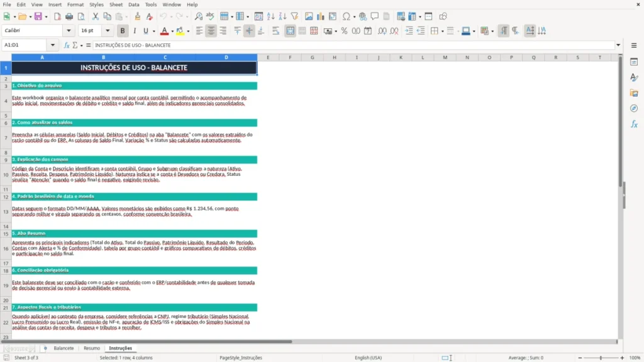Click the Add Decimal Place icon
Viewport: 644px width, 362px height.
click(x=382, y=31)
